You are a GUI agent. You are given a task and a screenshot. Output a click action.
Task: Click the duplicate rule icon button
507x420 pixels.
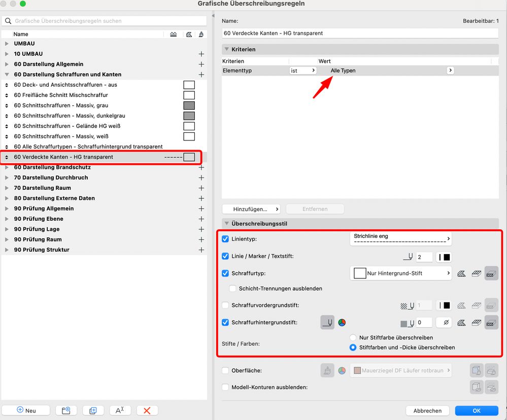click(93, 410)
